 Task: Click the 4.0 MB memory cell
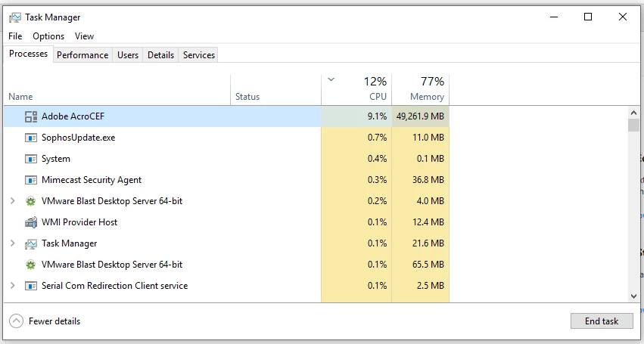pyautogui.click(x=420, y=201)
